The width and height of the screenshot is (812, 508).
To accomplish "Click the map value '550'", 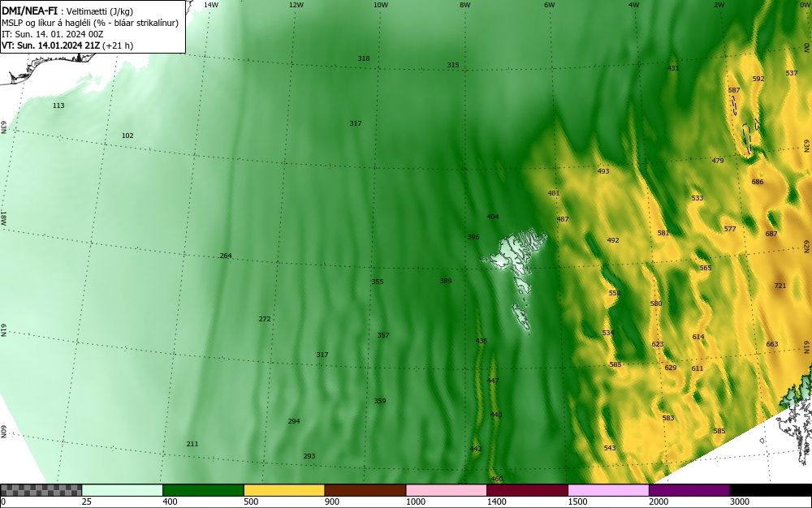I will [614, 293].
